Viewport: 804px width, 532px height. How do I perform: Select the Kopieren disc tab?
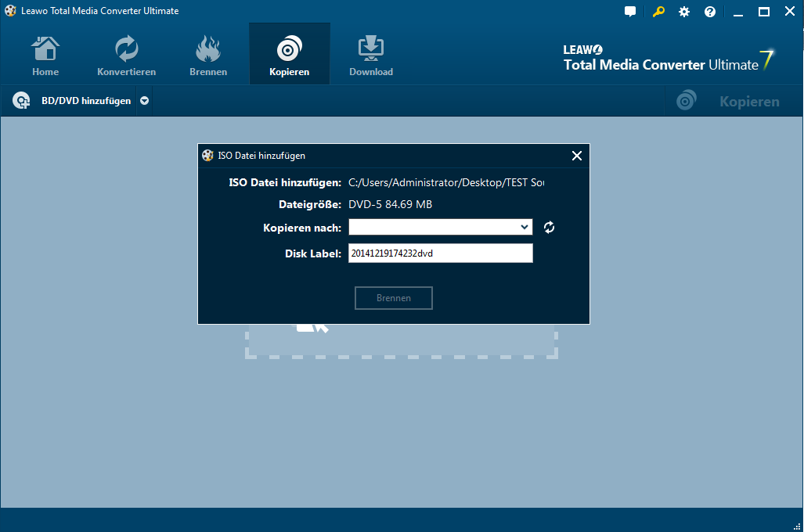(x=289, y=55)
